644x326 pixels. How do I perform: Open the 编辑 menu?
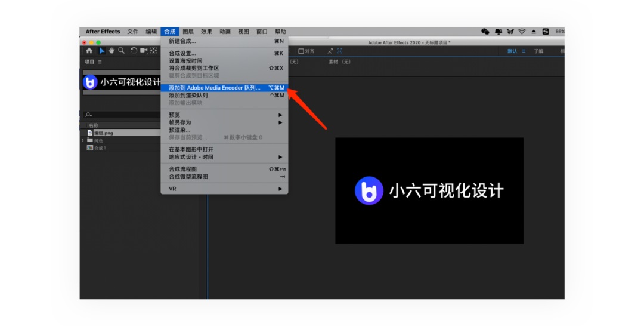tap(151, 31)
